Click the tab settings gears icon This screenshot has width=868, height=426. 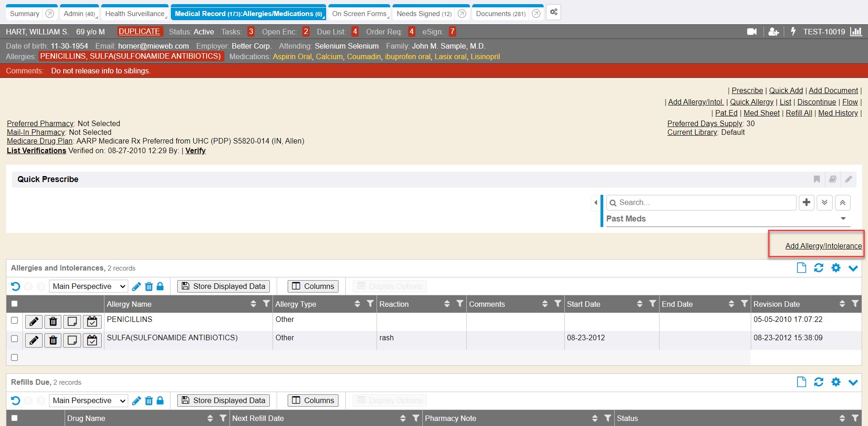click(x=553, y=12)
